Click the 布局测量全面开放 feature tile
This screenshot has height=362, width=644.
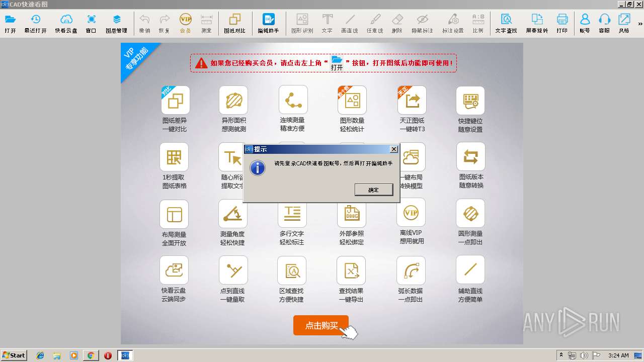(x=174, y=223)
